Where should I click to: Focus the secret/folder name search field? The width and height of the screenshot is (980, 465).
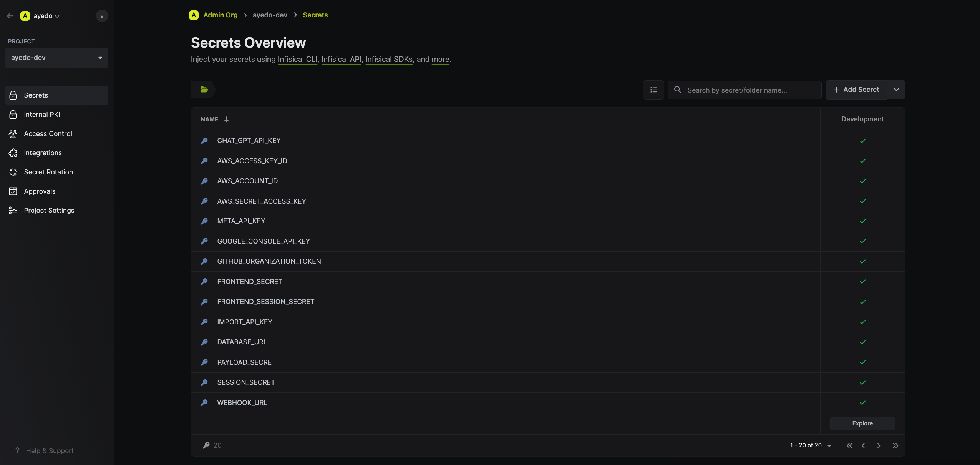pyautogui.click(x=745, y=90)
